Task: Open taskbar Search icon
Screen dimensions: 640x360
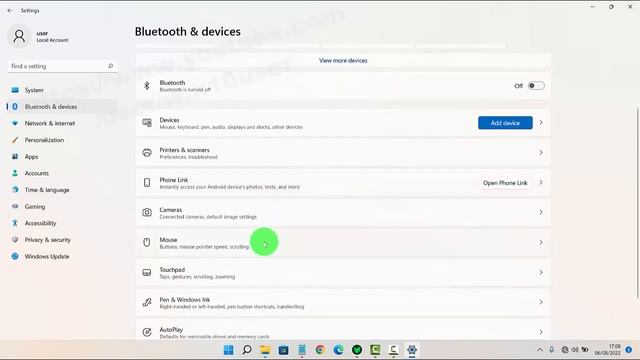Action: [x=247, y=350]
